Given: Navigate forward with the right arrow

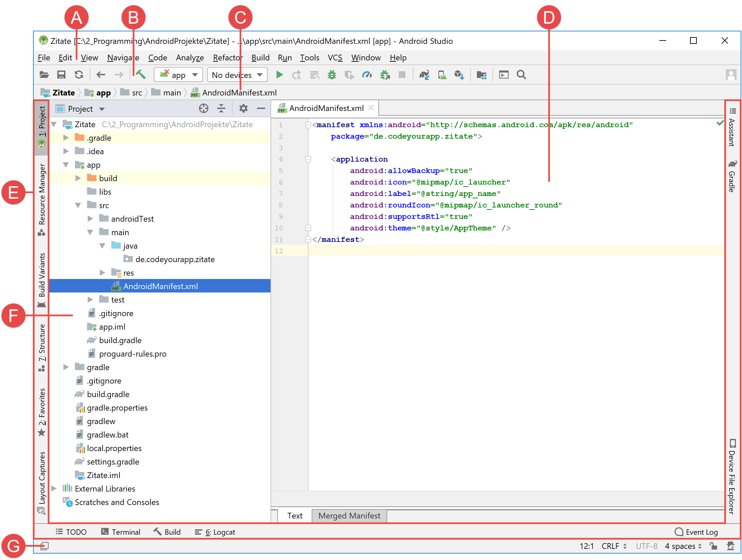Looking at the screenshot, I should coord(119,75).
